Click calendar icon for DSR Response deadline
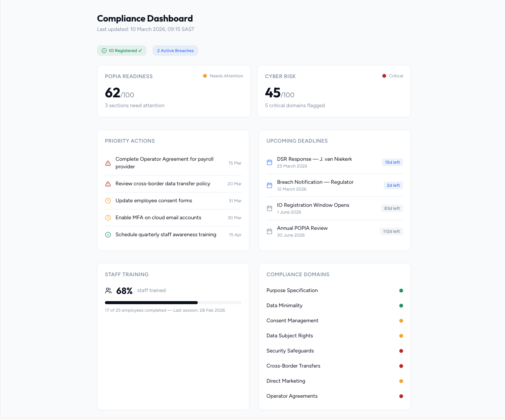505x420 pixels. [x=269, y=162]
